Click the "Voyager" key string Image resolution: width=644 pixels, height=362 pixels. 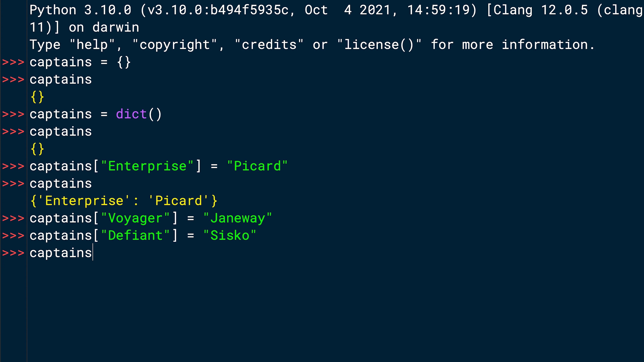point(135,218)
